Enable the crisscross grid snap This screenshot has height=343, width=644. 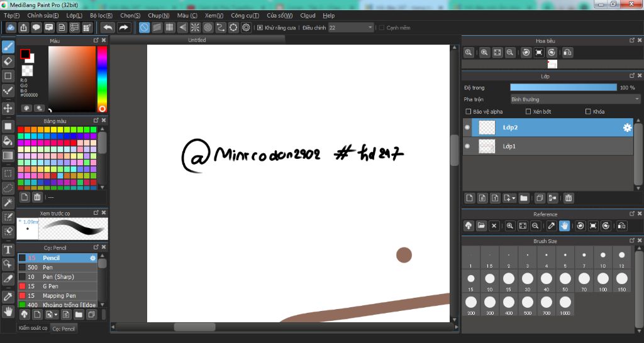click(x=170, y=28)
